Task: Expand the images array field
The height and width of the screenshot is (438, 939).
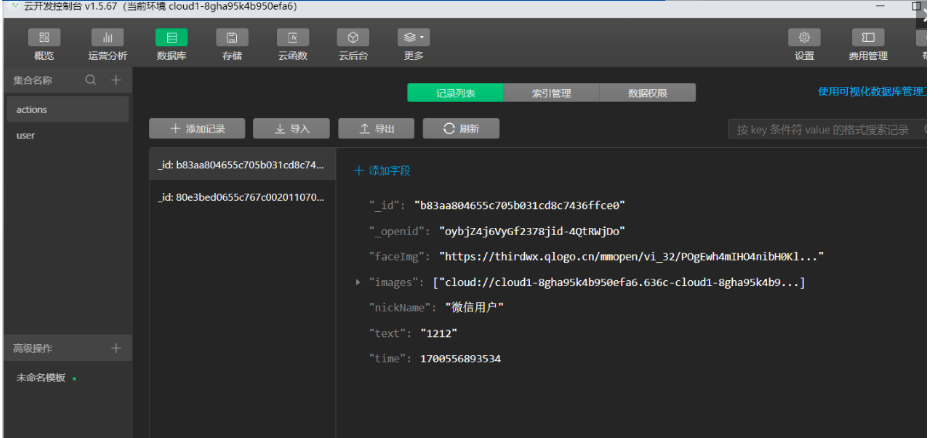Action: pyautogui.click(x=358, y=282)
